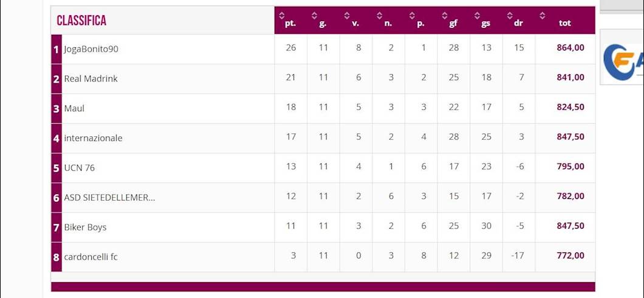644x298 pixels.
Task: Open UCN 76 team page
Action: pos(79,168)
